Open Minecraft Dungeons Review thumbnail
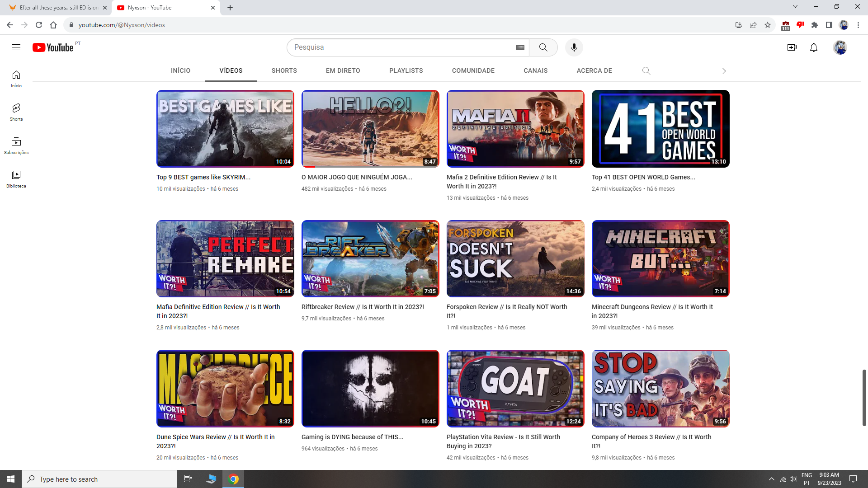 [x=660, y=258]
